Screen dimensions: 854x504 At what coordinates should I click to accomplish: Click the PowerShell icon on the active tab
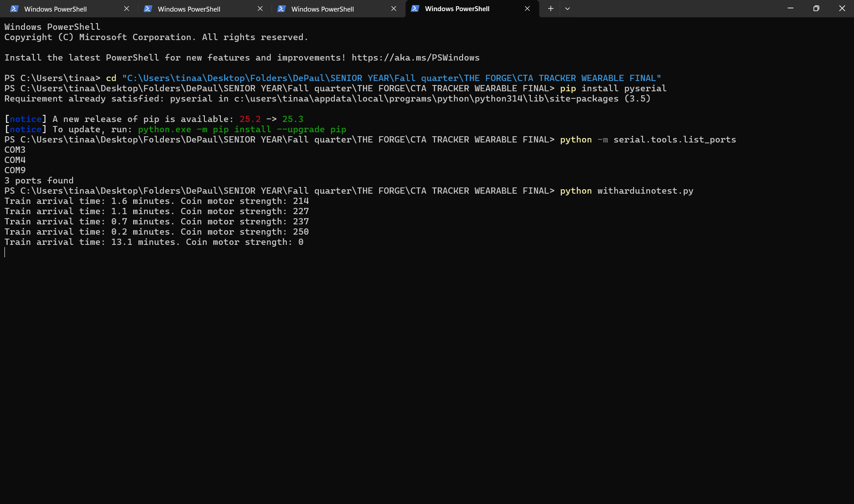click(x=415, y=8)
